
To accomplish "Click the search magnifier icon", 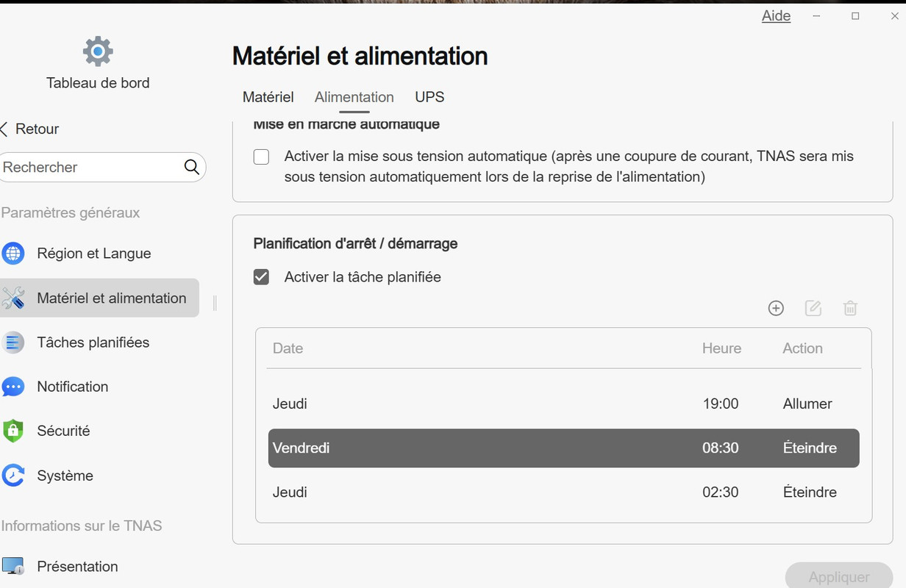I will 192,167.
